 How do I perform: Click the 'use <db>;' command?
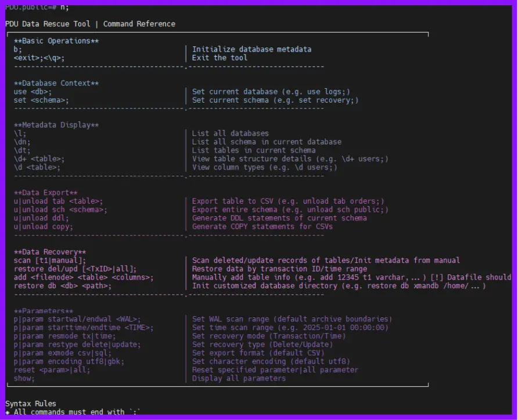click(x=33, y=92)
